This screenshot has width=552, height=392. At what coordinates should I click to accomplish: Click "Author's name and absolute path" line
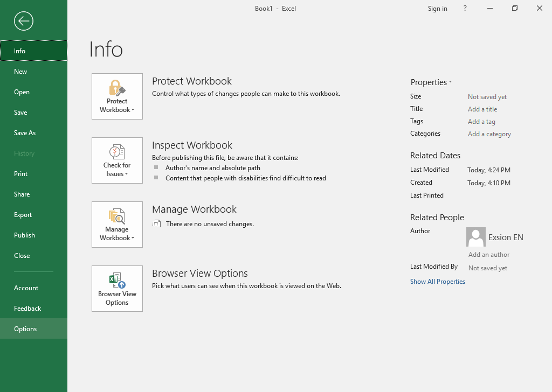213,168
